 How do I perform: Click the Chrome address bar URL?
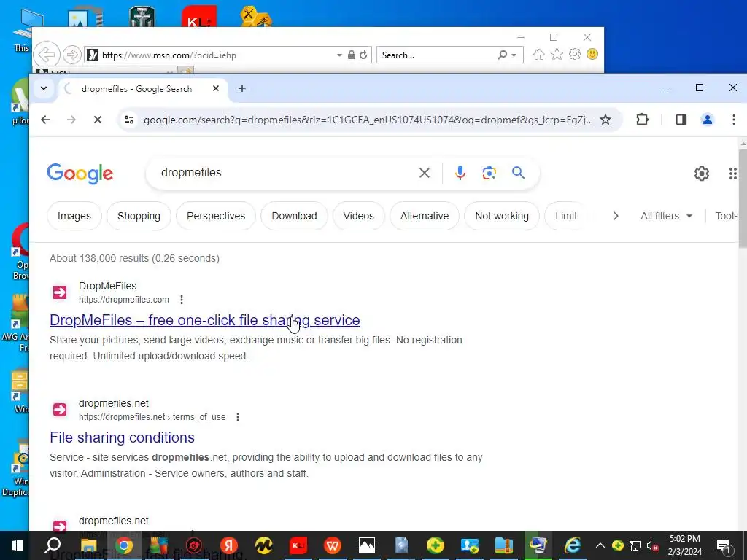[x=368, y=120]
